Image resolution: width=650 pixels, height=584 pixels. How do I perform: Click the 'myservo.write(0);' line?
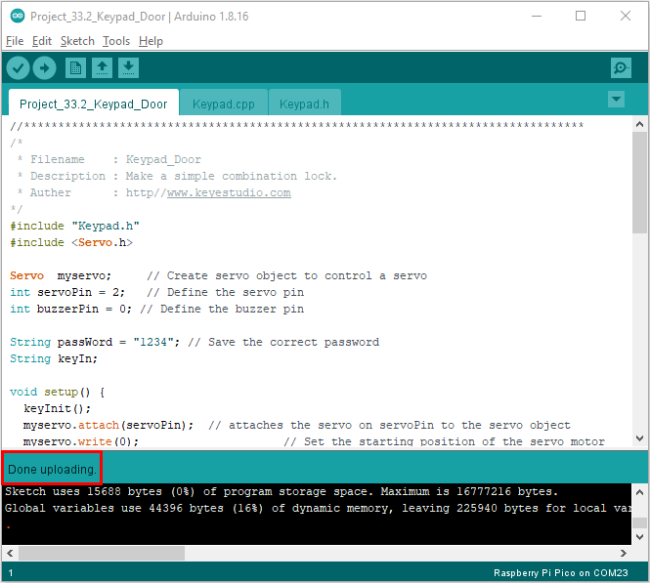[x=81, y=441]
